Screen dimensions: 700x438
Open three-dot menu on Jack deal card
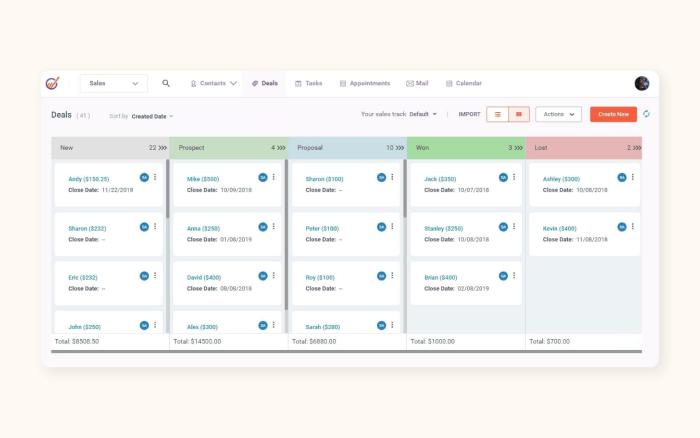click(x=514, y=177)
